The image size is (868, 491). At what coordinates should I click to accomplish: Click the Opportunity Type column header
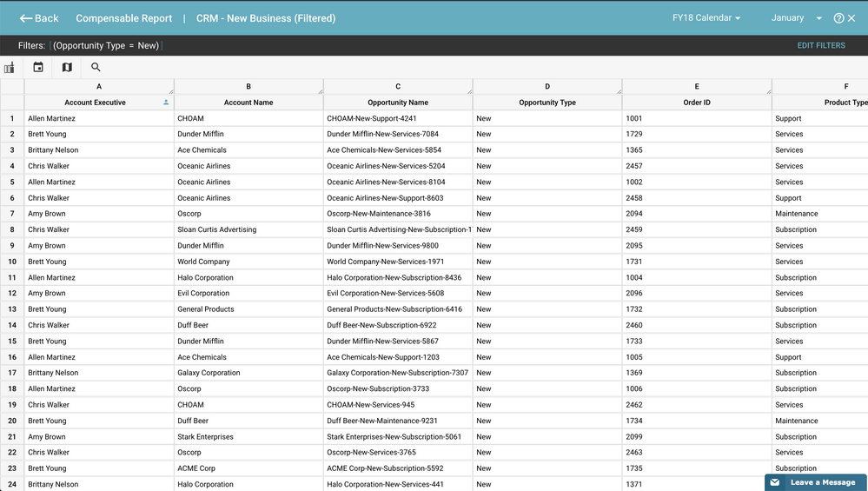click(x=547, y=103)
